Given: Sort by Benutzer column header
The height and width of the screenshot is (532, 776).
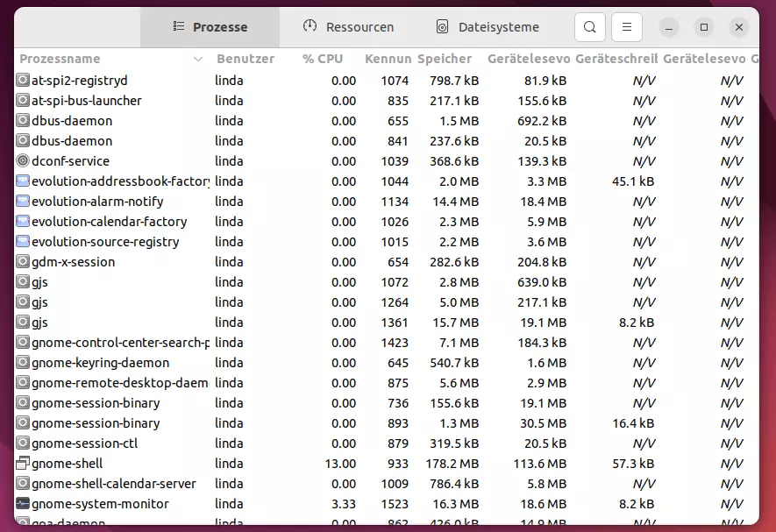Looking at the screenshot, I should (x=246, y=59).
